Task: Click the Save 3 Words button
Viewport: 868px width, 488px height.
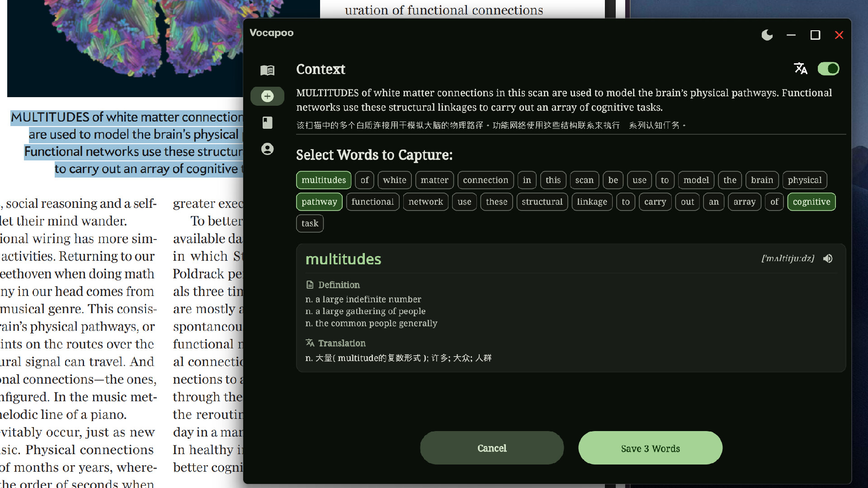Action: [x=650, y=448]
